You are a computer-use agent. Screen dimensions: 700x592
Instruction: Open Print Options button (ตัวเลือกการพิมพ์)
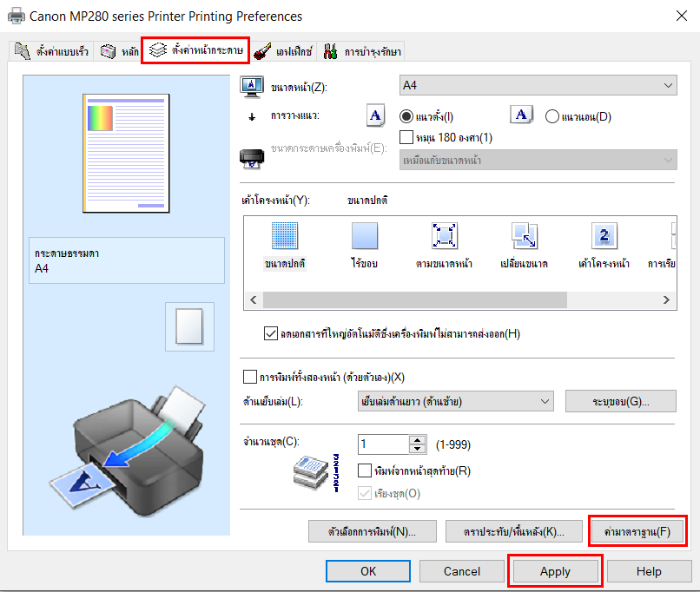pyautogui.click(x=373, y=531)
